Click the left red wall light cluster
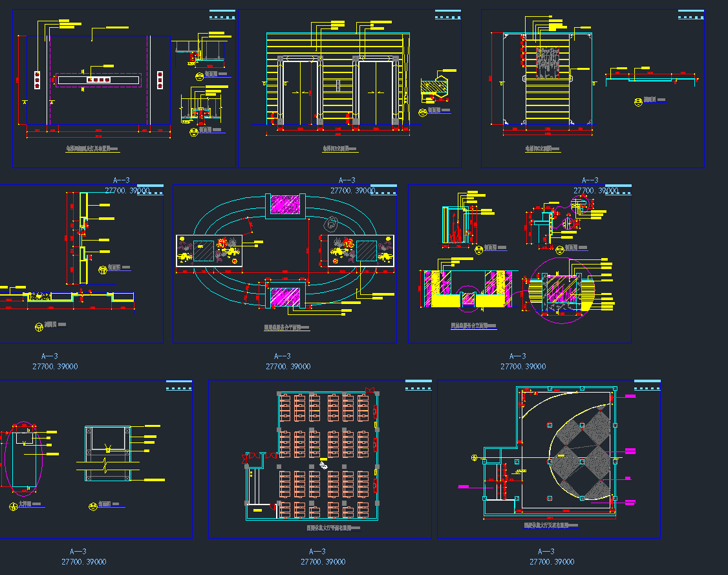The height and width of the screenshot is (575, 728). click(37, 80)
